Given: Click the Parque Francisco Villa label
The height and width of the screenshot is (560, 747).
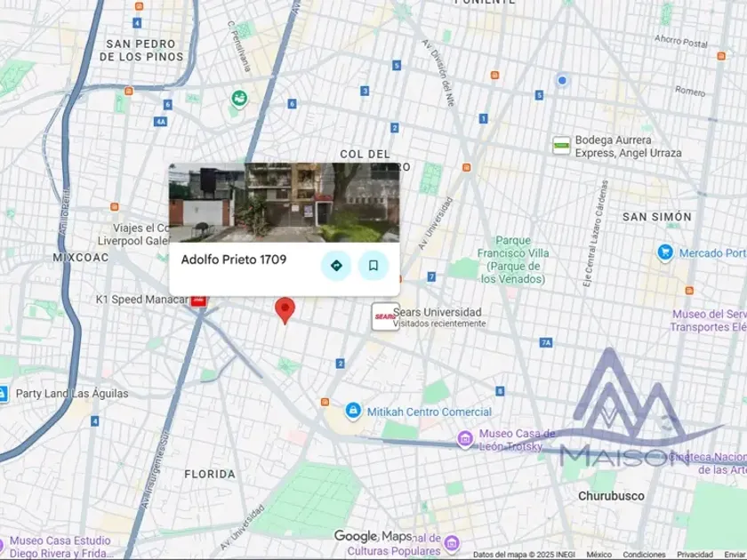Looking at the screenshot, I should tap(512, 260).
